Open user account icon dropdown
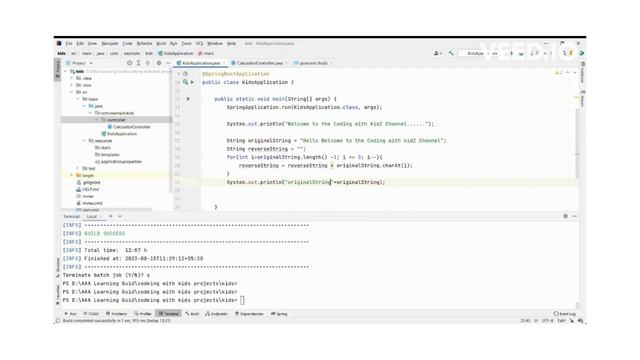 [437, 53]
